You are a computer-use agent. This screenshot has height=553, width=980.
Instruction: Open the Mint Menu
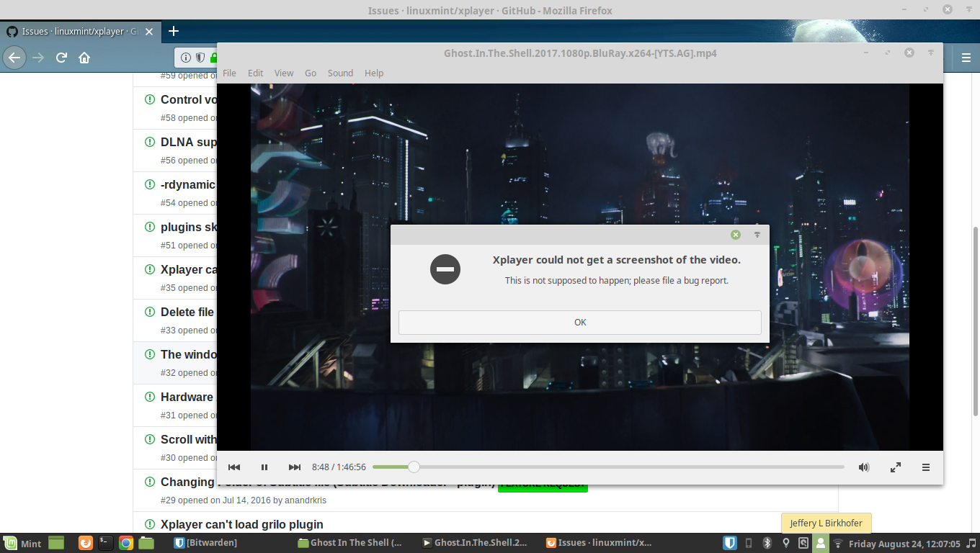(19, 542)
